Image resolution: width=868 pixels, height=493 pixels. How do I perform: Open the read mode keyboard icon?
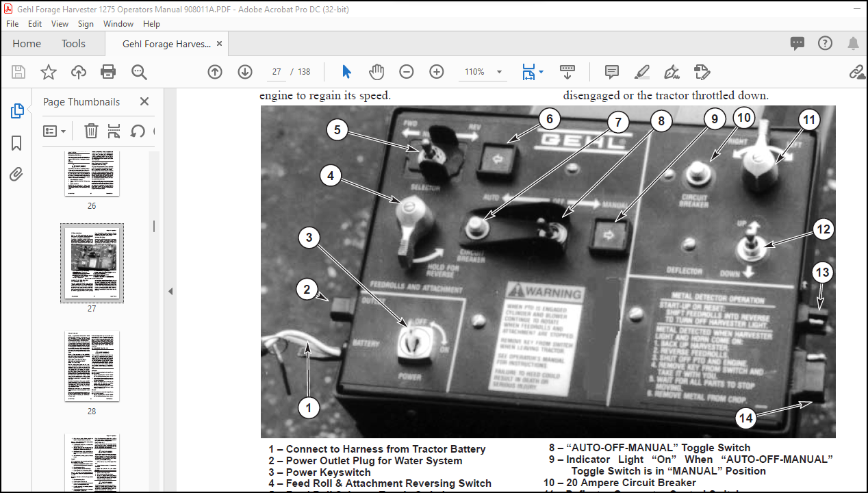567,72
